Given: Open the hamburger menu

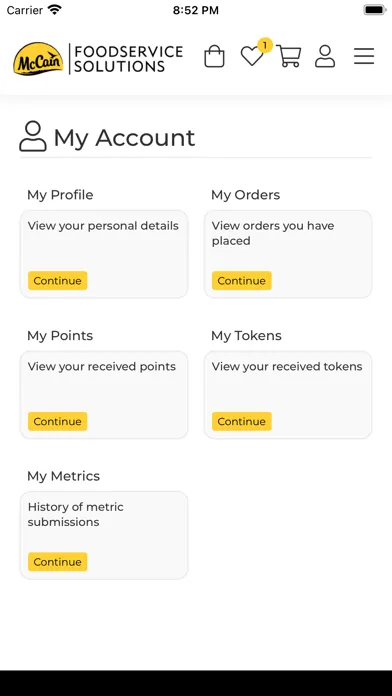Looking at the screenshot, I should click(364, 56).
